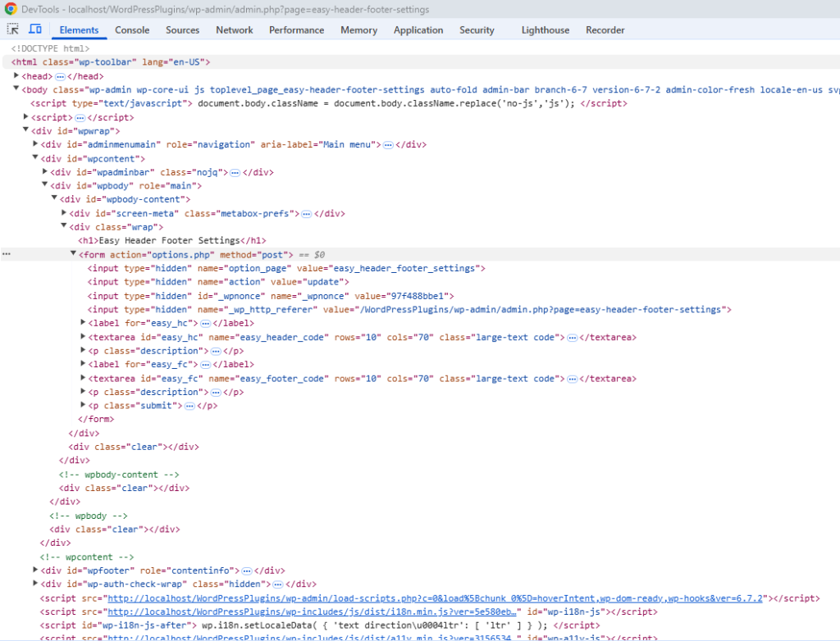Click ellipsis badge of screen-meta div
Viewport: 840px width, 641px height.
pyautogui.click(x=307, y=214)
